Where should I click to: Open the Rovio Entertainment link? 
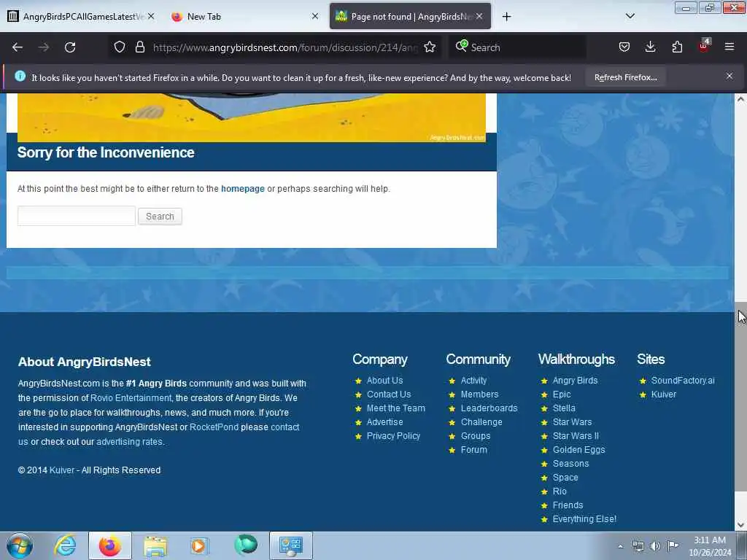pos(131,397)
